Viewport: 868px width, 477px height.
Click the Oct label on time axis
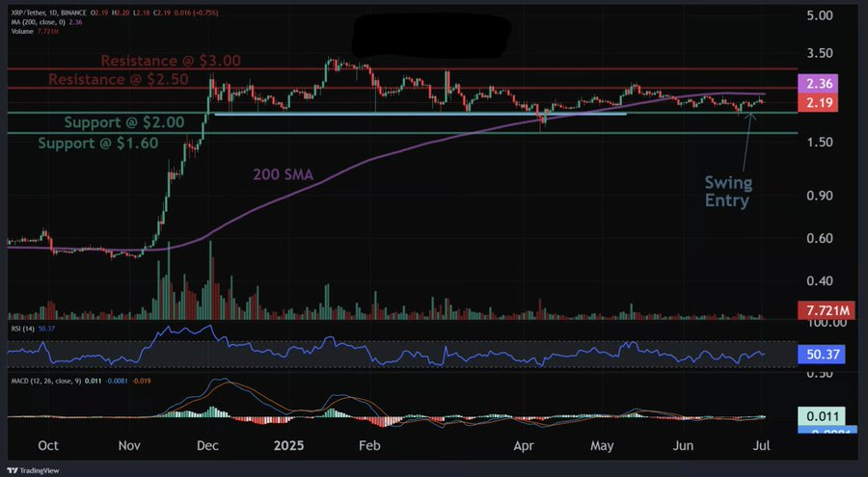coord(48,445)
